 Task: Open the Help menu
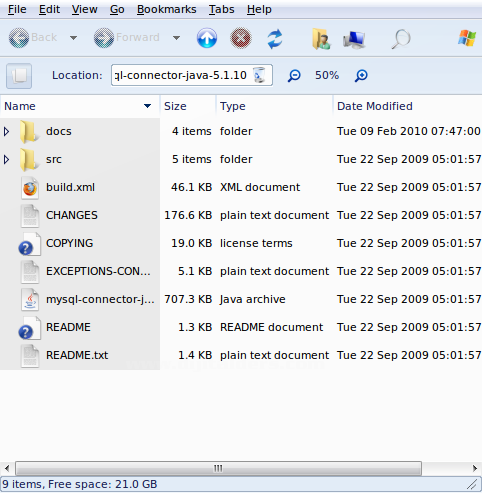[x=259, y=9]
